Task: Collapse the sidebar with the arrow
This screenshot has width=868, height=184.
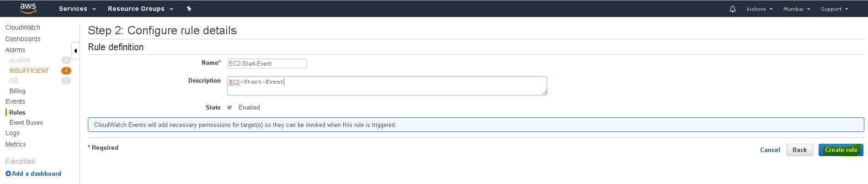Action: point(75,51)
